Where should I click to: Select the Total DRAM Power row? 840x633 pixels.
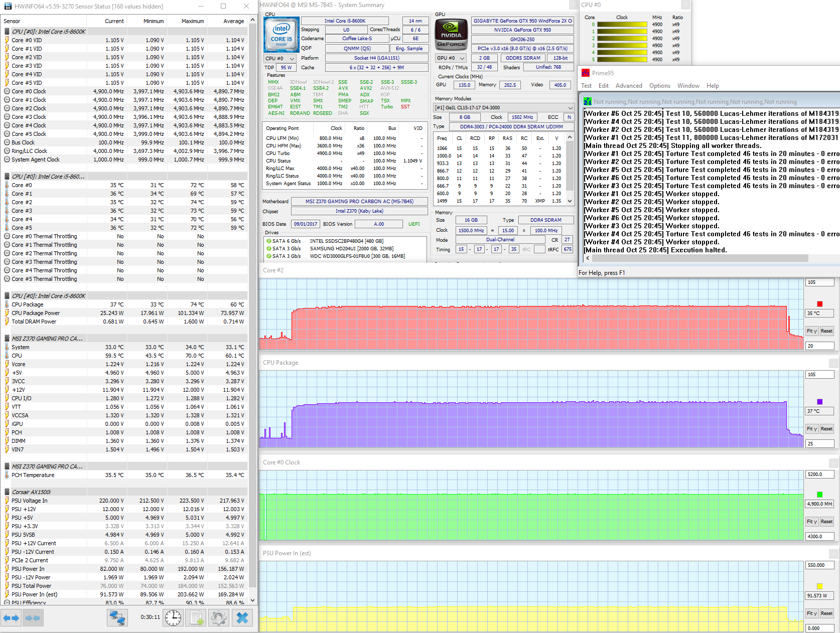tap(124, 322)
